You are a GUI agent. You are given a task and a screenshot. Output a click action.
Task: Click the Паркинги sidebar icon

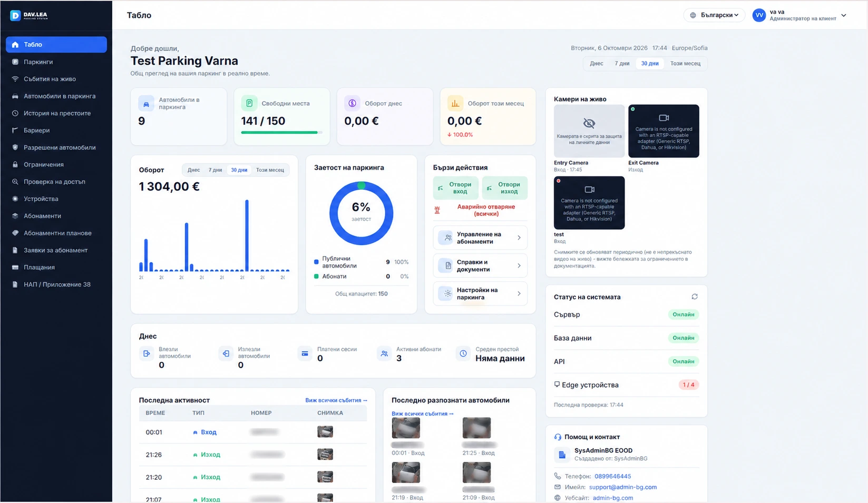pyautogui.click(x=15, y=62)
